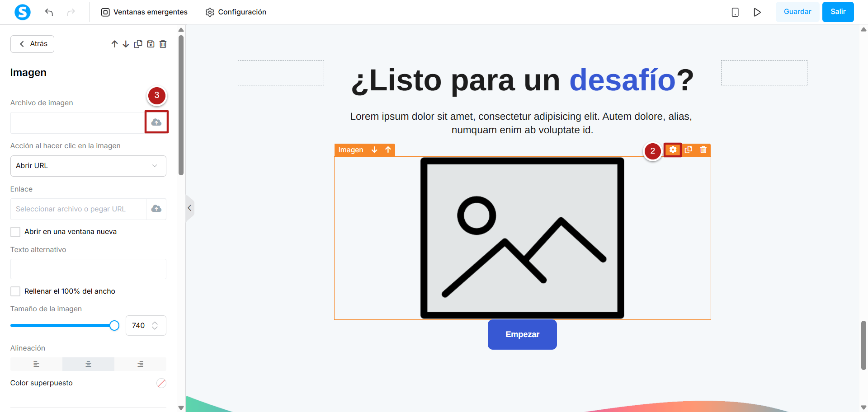
Task: Check Rellenar el 100% del ancho
Action: (x=15, y=291)
